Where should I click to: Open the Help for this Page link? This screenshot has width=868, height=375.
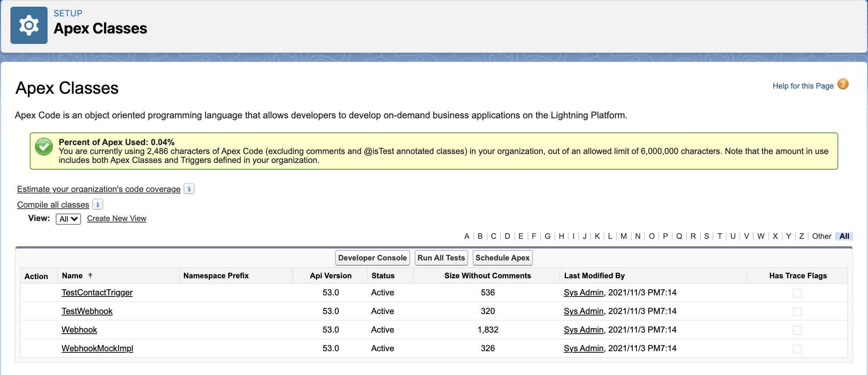pyautogui.click(x=803, y=86)
